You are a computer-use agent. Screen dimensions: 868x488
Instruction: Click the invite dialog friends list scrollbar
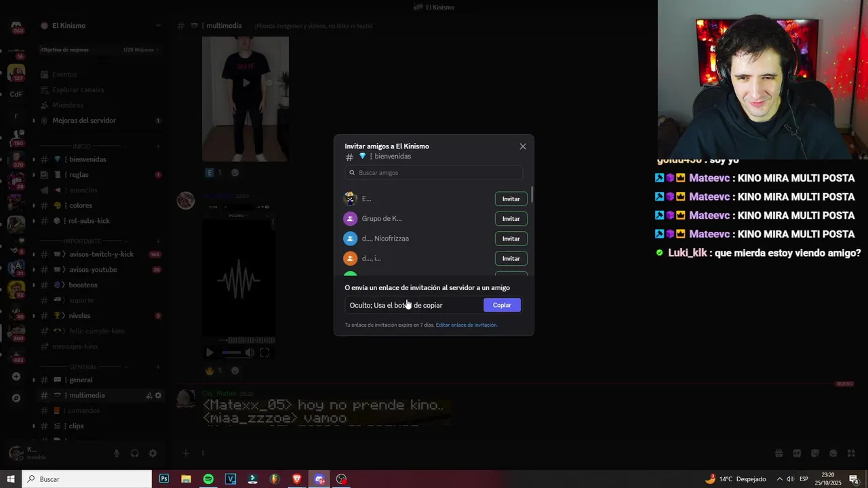click(532, 195)
